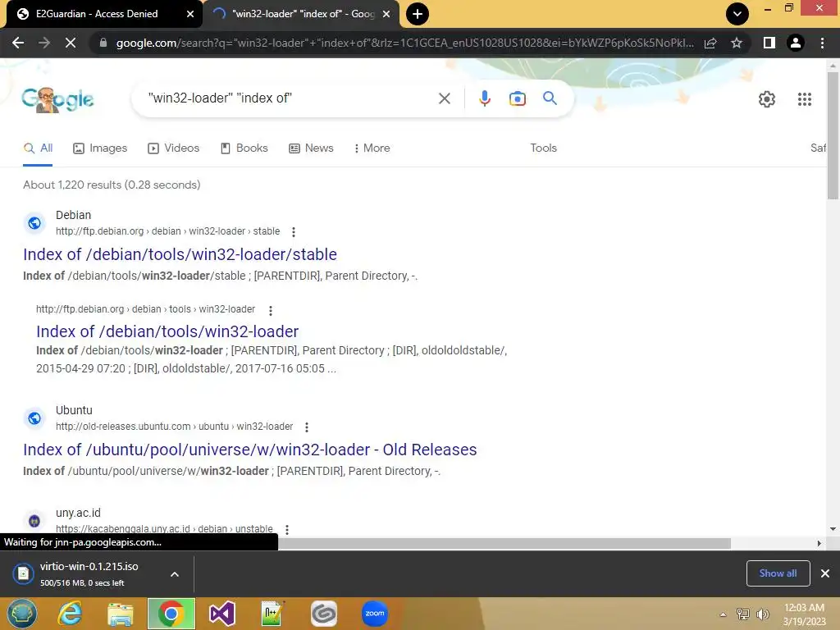Open options for Debian stable result
Image resolution: width=840 pixels, height=630 pixels.
coord(293,232)
